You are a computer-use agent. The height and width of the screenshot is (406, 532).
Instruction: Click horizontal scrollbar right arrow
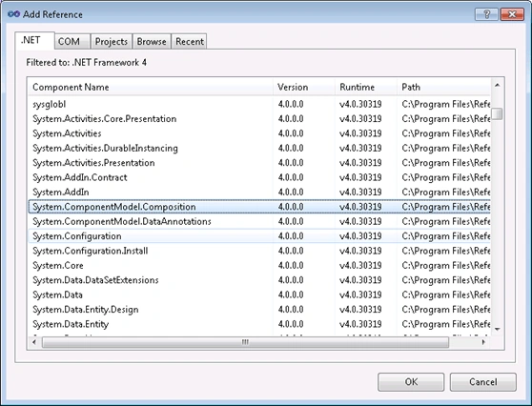coord(483,342)
